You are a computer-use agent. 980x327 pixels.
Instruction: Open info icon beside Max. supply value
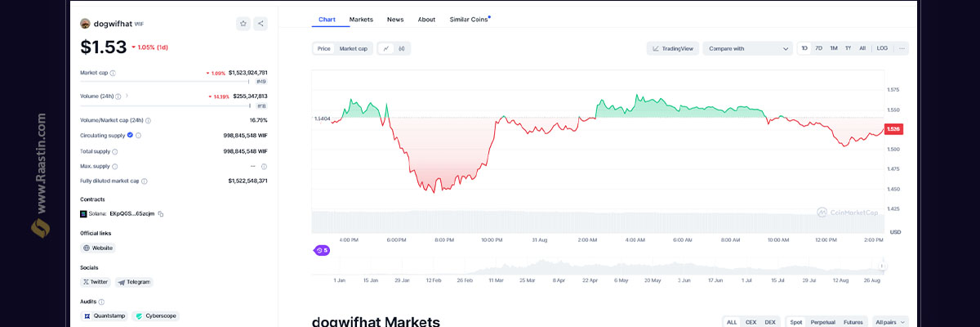(264, 166)
